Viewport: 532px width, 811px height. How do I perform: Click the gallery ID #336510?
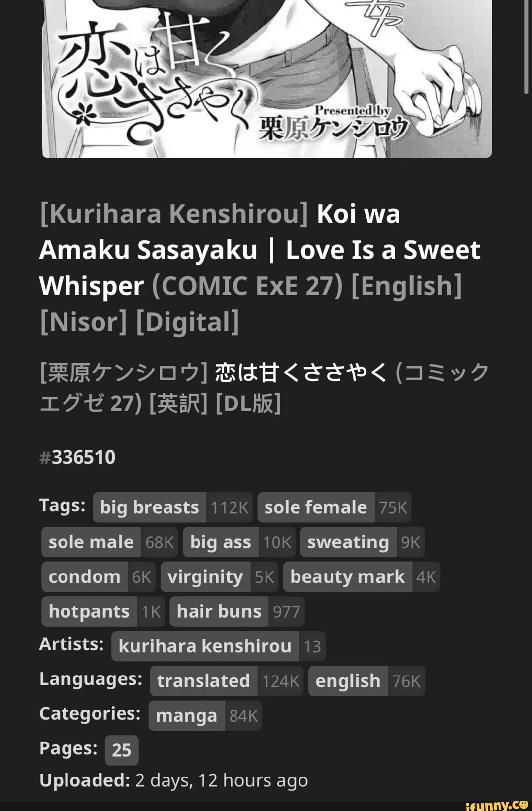pyautogui.click(x=78, y=457)
